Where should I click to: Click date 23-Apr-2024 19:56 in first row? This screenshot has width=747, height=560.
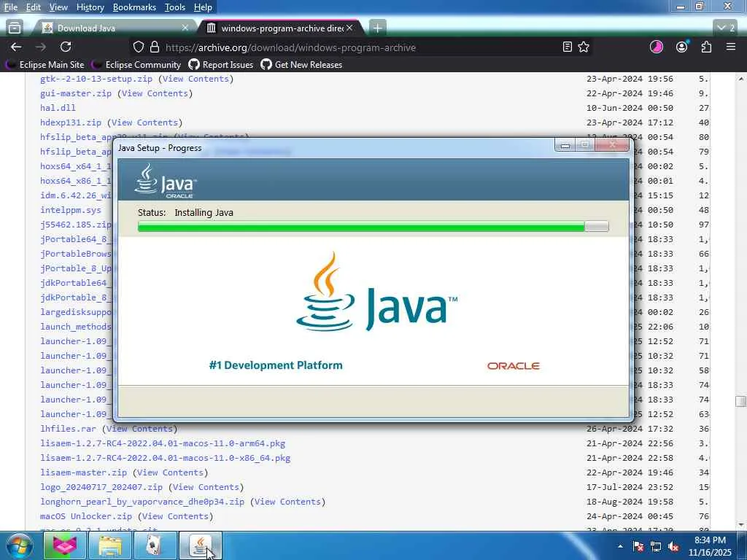coord(630,79)
